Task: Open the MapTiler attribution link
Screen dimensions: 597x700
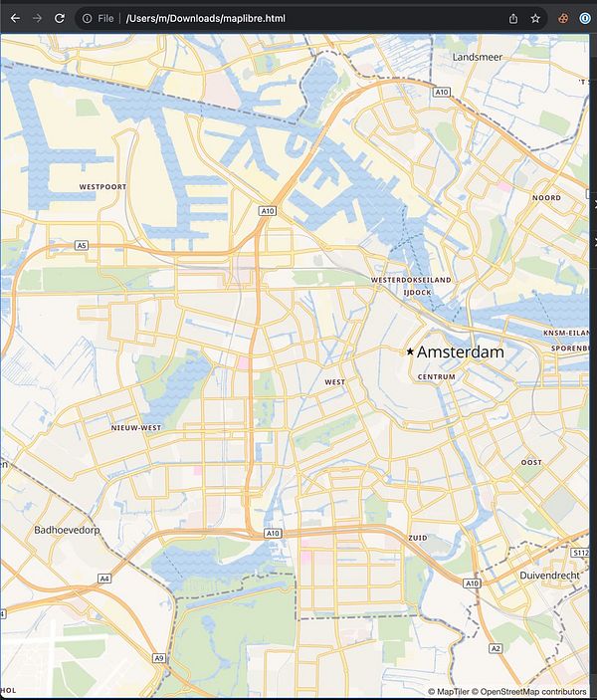Action: point(449,691)
